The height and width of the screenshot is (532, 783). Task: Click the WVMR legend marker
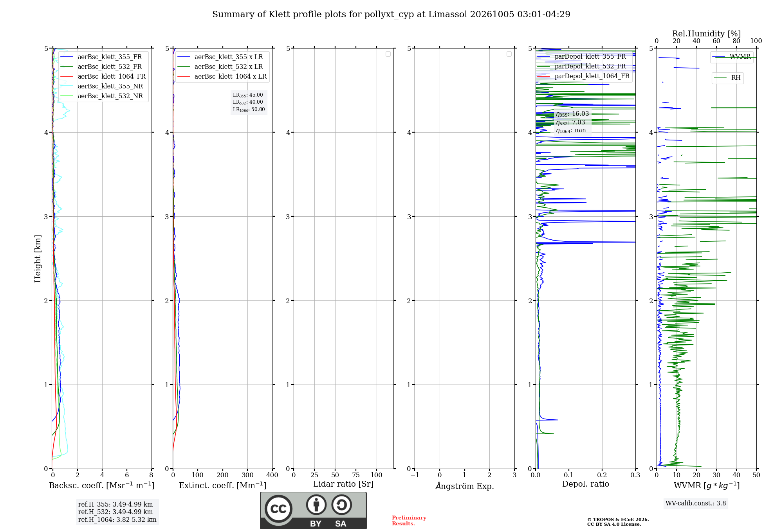coord(718,57)
